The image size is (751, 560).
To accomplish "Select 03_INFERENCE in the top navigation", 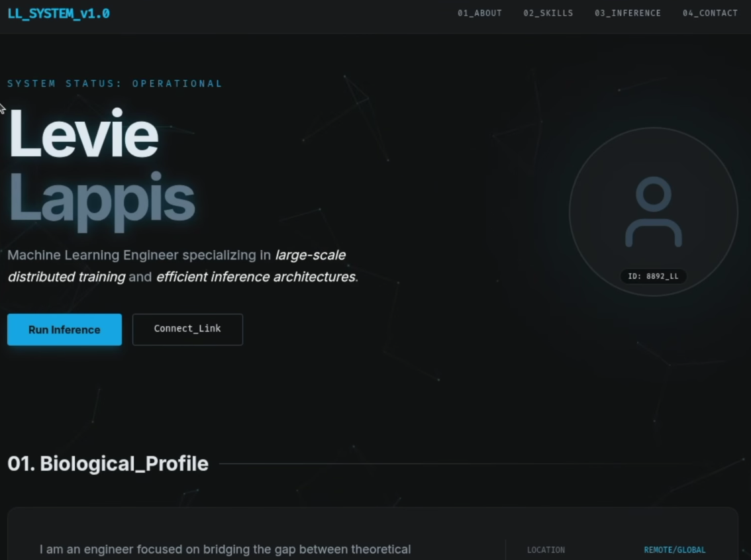I will (x=627, y=13).
